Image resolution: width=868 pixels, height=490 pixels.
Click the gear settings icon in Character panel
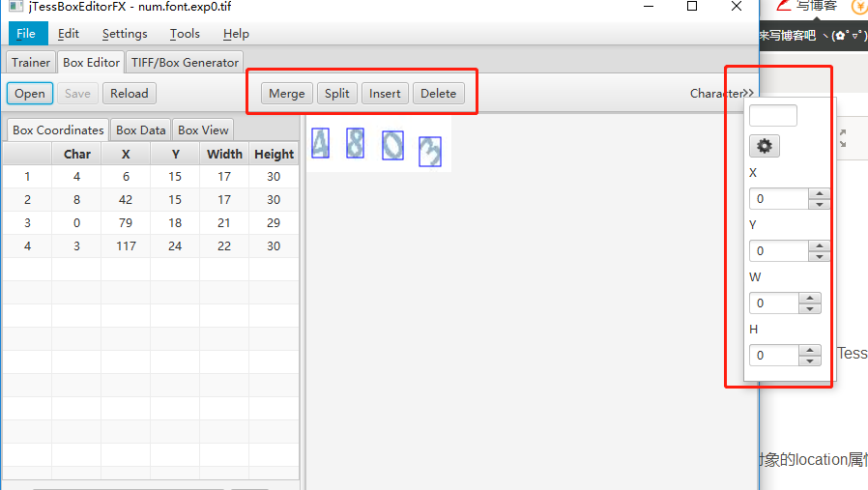tap(764, 146)
